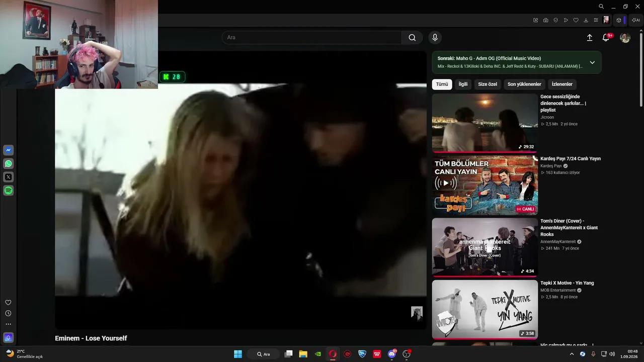Click the channel watermark in video corner

point(417,313)
